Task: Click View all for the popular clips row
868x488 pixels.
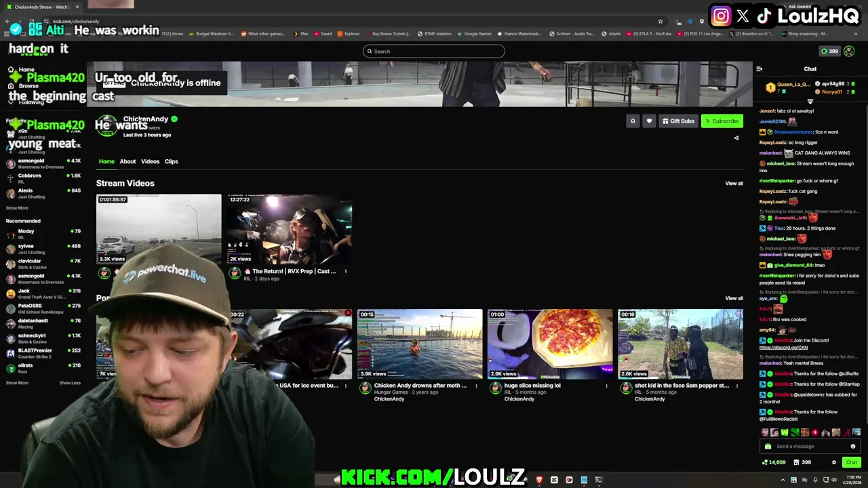Action: point(734,298)
